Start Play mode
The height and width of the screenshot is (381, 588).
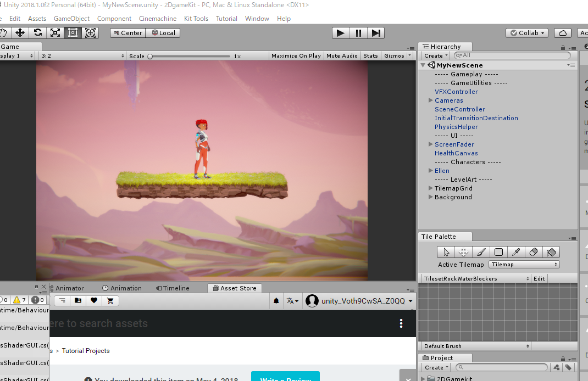pos(341,33)
